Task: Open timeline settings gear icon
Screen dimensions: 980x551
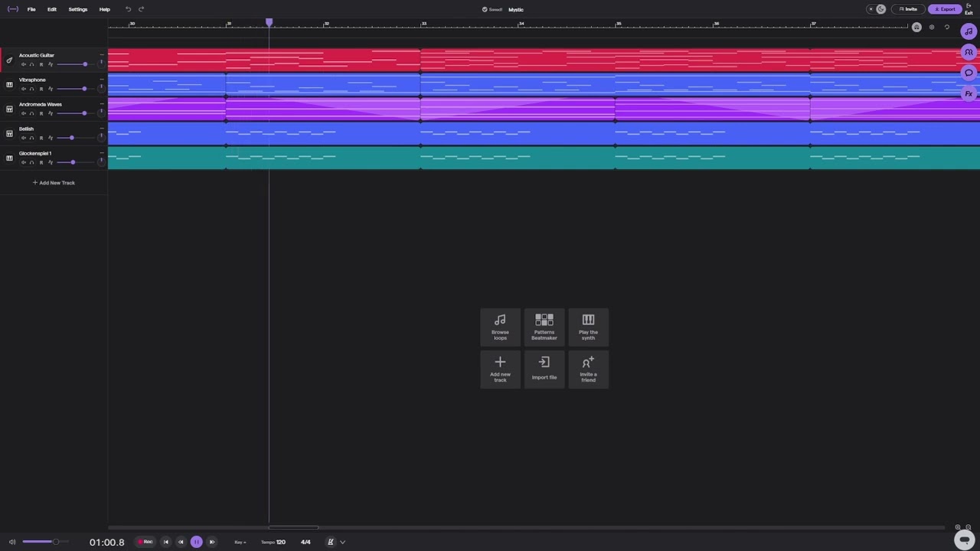Action: click(x=932, y=27)
